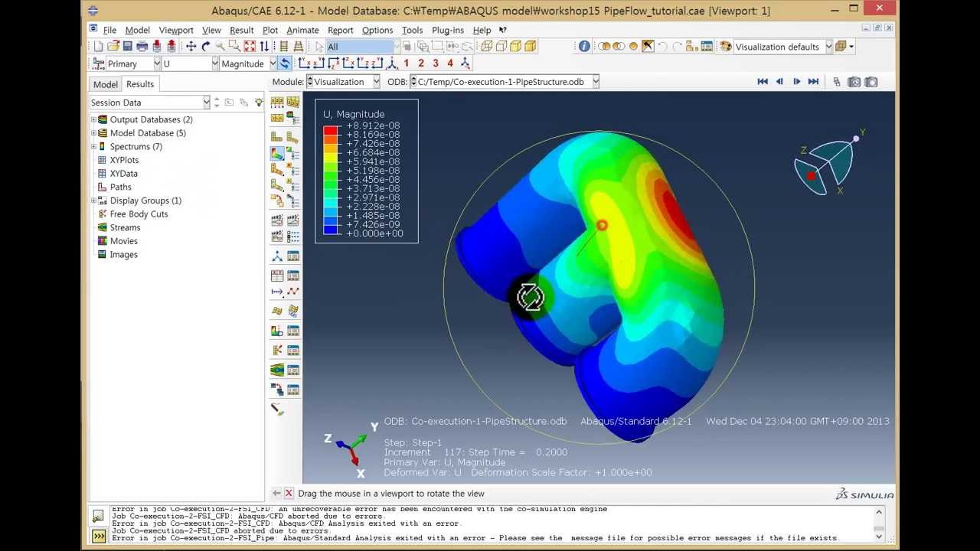Screen dimensions: 980x551
Task: Toggle automatic plot refresh beside Magnitude
Action: (x=285, y=63)
